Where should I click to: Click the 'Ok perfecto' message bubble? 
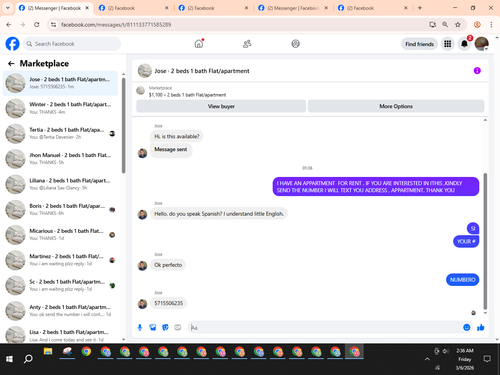point(168,265)
